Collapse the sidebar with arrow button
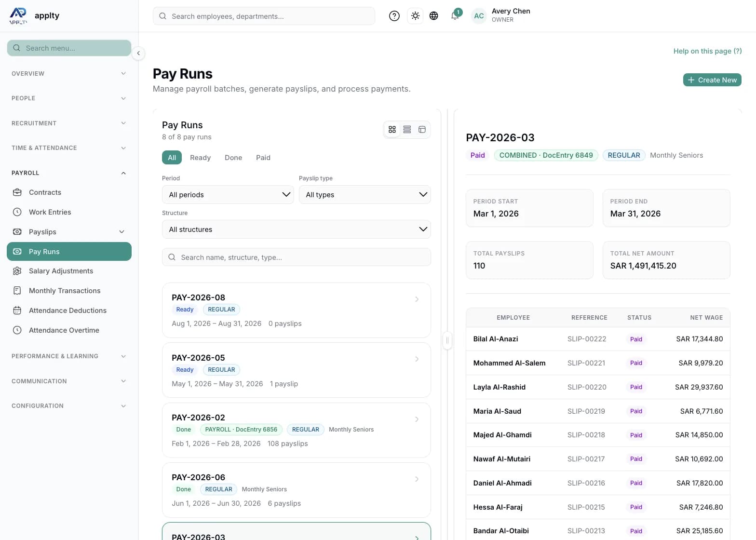The width and height of the screenshot is (756, 540). pyautogui.click(x=138, y=53)
